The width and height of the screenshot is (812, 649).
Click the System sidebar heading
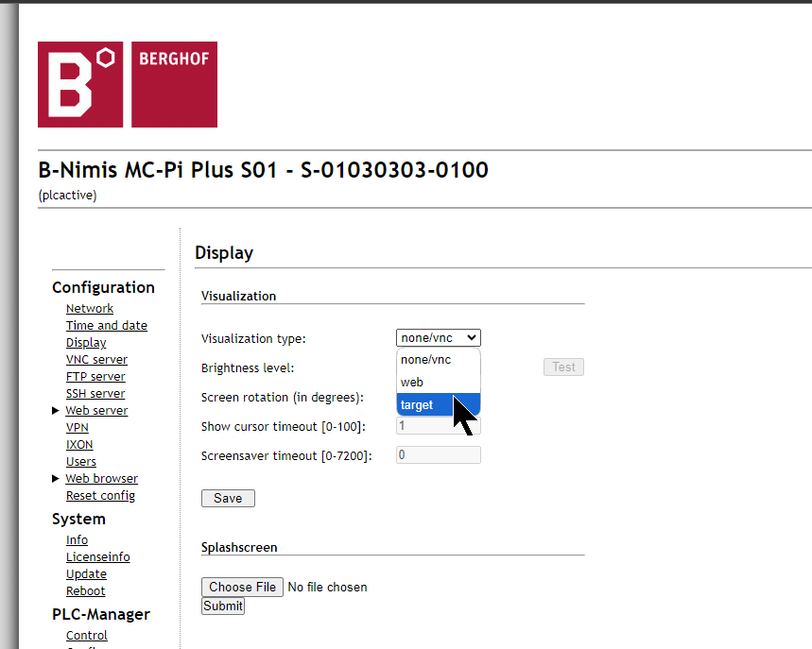click(x=78, y=519)
